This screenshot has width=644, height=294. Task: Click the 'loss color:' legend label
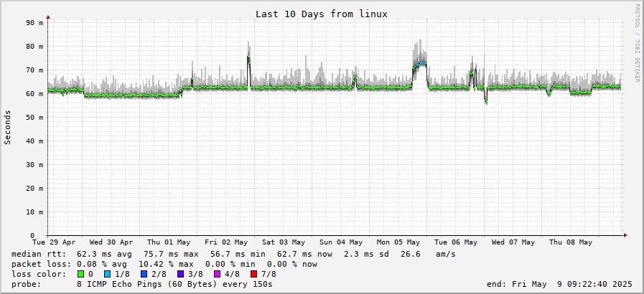click(39, 274)
